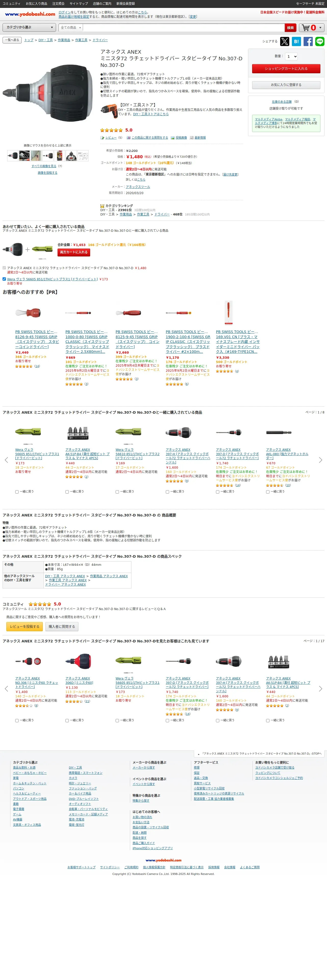Open 新規会員登録 in the top bar
Screen dimensions: 327x980
[126, 4]
